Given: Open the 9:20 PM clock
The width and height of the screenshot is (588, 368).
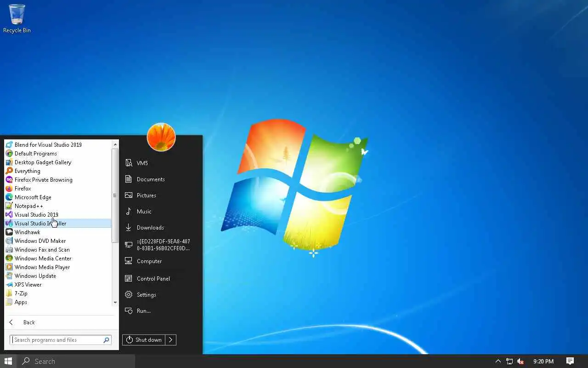Looking at the screenshot, I should click(543, 361).
